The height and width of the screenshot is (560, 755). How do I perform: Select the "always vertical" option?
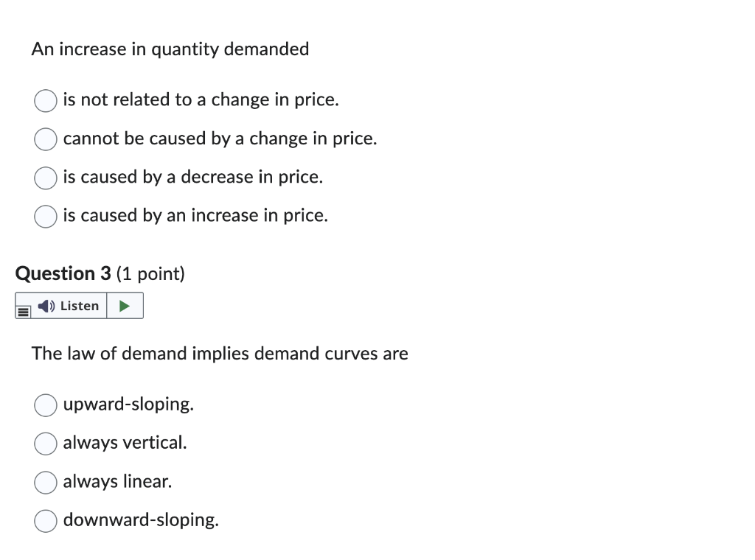pos(45,444)
